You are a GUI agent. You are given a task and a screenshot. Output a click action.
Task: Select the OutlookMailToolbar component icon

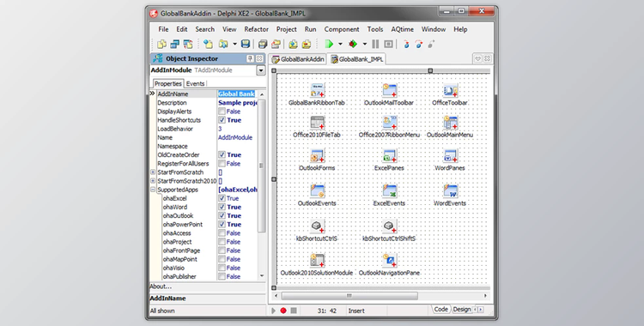click(x=389, y=90)
